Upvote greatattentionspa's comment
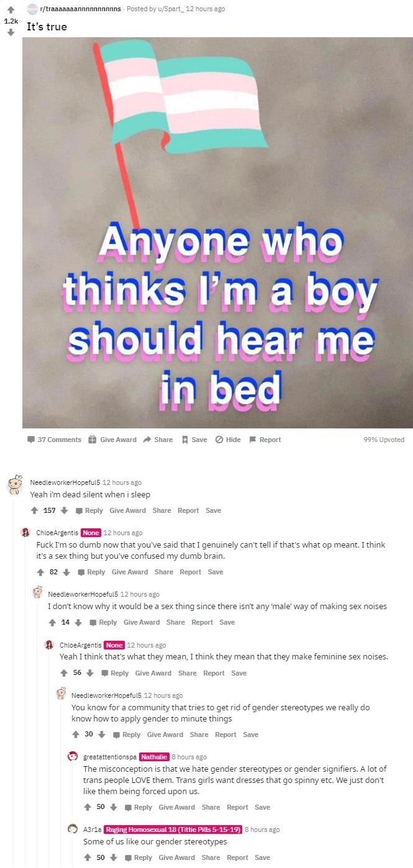Viewport: 413px width, 868px height. tap(88, 807)
